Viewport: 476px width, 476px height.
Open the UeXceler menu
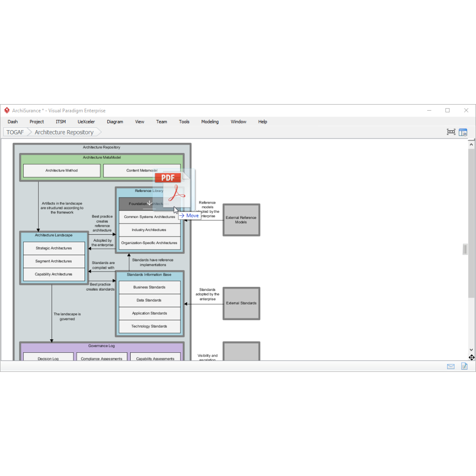click(86, 122)
